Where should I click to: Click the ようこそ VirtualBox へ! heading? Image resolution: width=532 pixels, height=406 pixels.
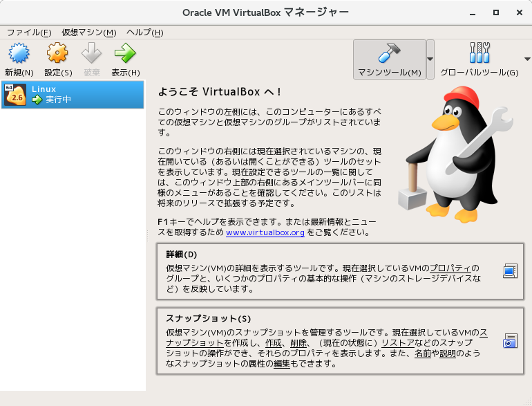point(220,92)
